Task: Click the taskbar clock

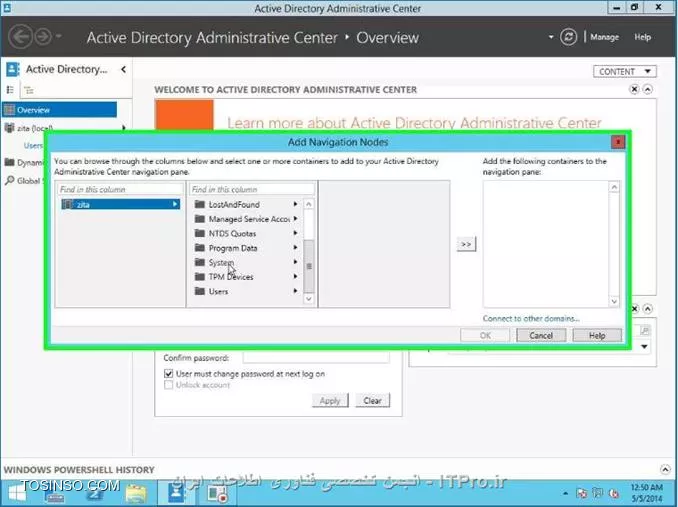Action: [x=647, y=493]
